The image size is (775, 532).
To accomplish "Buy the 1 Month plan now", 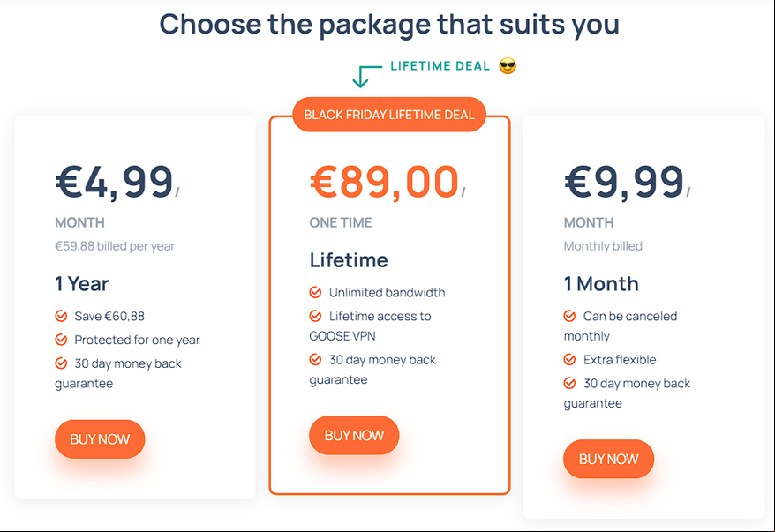I will point(608,459).
